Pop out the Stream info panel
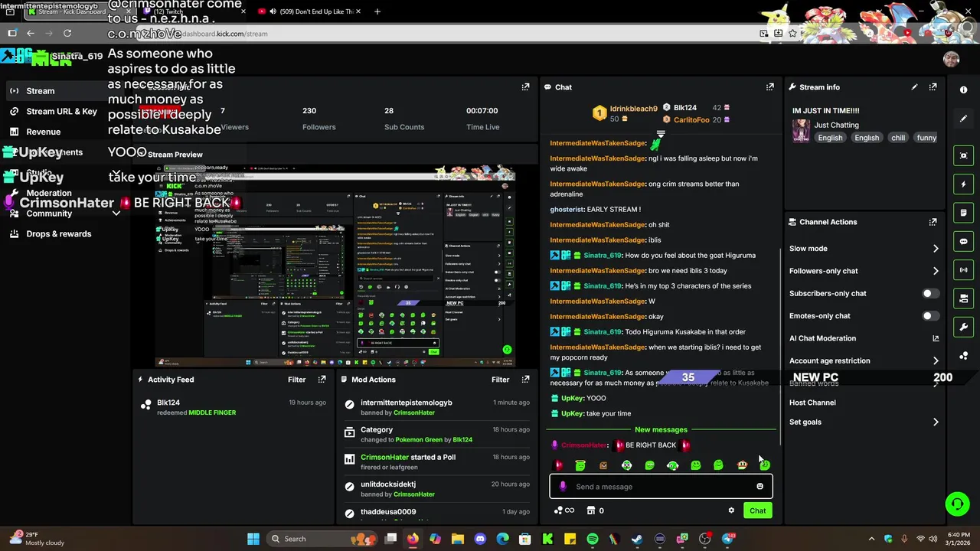 pyautogui.click(x=933, y=87)
